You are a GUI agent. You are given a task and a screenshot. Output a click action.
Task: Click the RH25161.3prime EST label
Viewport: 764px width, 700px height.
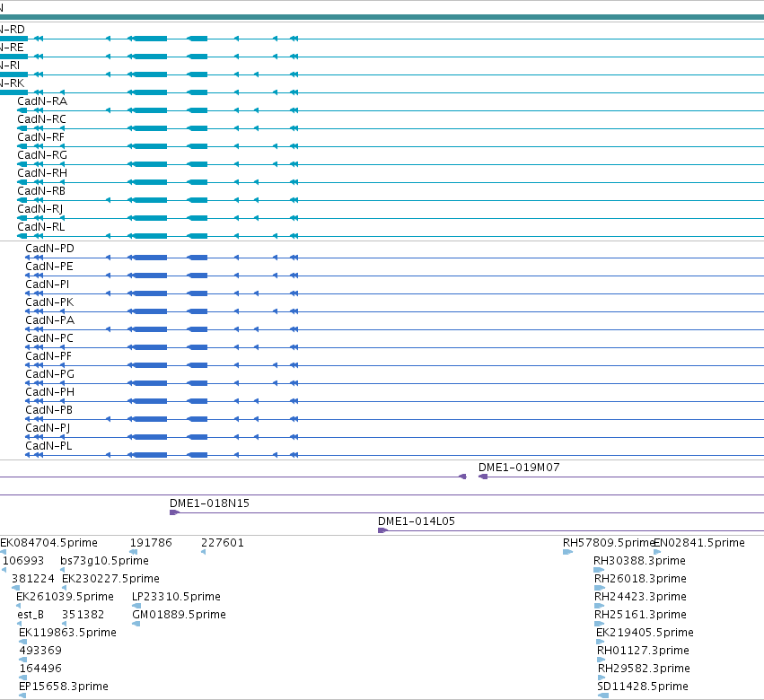tap(640, 616)
